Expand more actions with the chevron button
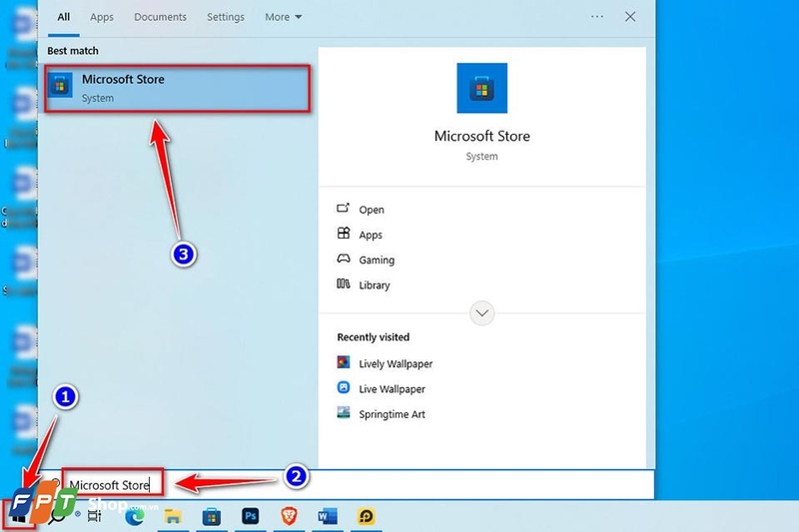This screenshot has height=532, width=799. tap(481, 313)
